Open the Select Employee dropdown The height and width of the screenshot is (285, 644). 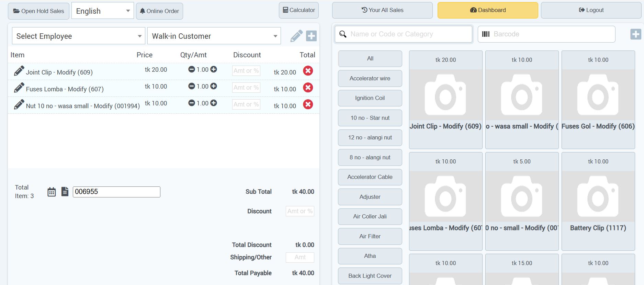click(x=79, y=36)
